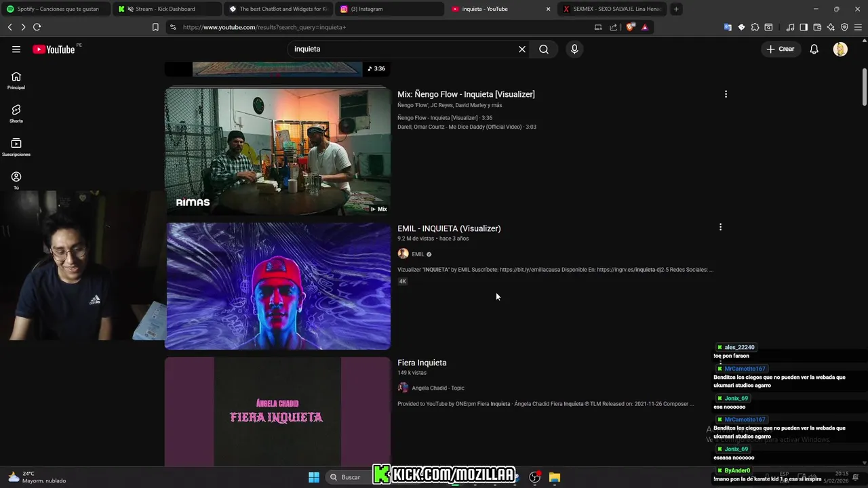
Task: Go to YouTube home via logo
Action: coord(54,49)
